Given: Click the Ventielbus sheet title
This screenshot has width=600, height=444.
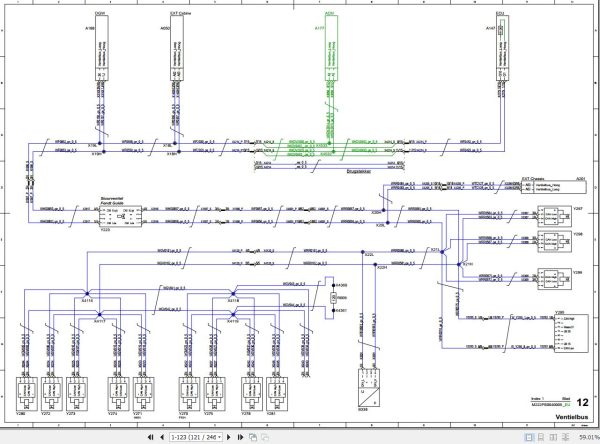Looking at the screenshot, I should coord(572,417).
